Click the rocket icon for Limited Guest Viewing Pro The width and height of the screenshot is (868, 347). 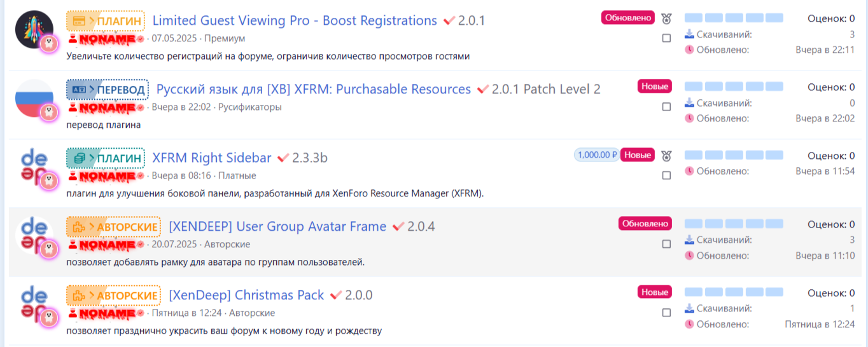[x=33, y=29]
